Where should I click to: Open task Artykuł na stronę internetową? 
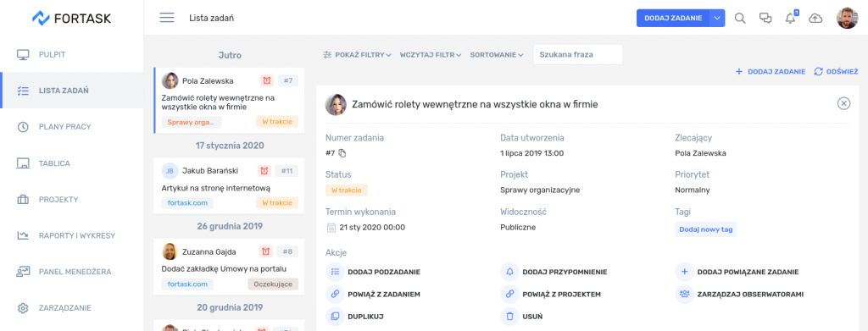pyautogui.click(x=215, y=188)
